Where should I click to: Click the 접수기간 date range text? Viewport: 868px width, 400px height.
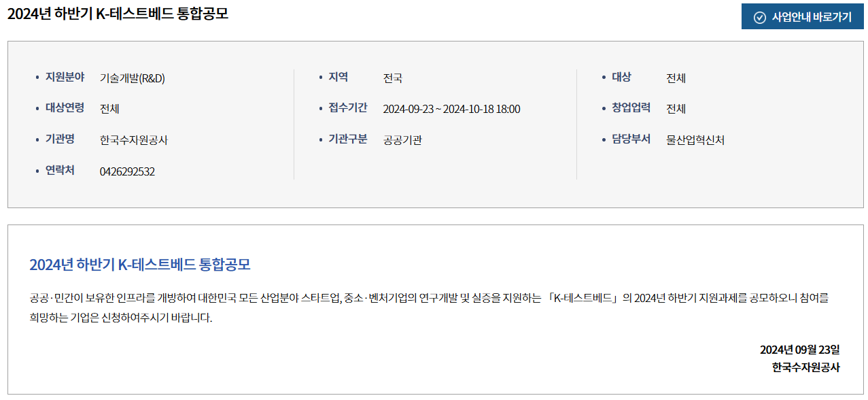point(451,109)
